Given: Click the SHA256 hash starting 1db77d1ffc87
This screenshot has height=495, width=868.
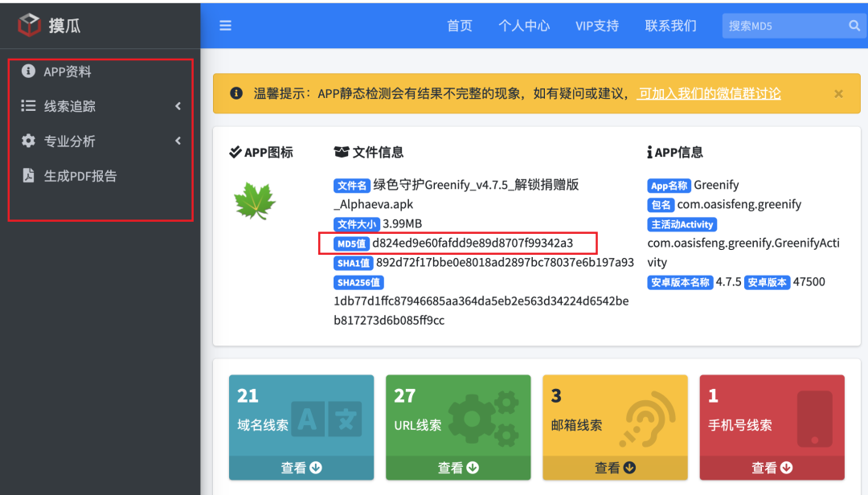Looking at the screenshot, I should click(481, 311).
